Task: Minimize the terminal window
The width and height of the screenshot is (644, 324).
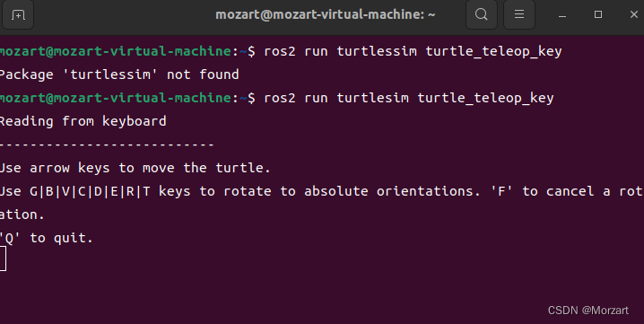Action: coord(562,15)
